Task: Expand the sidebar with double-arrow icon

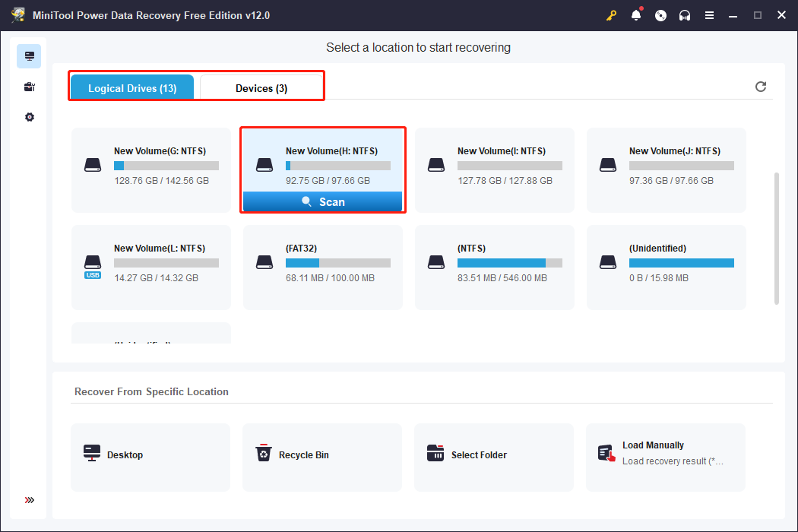Action: point(30,500)
